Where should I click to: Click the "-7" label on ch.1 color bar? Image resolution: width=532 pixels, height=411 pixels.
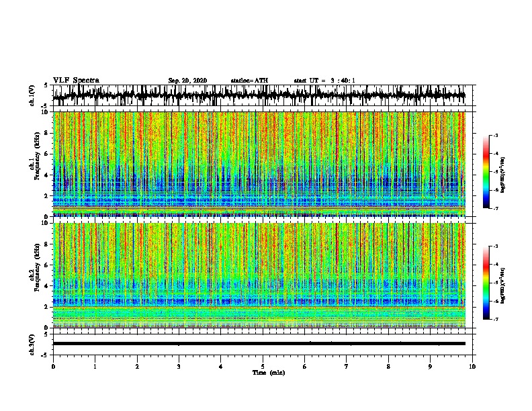point(495,208)
